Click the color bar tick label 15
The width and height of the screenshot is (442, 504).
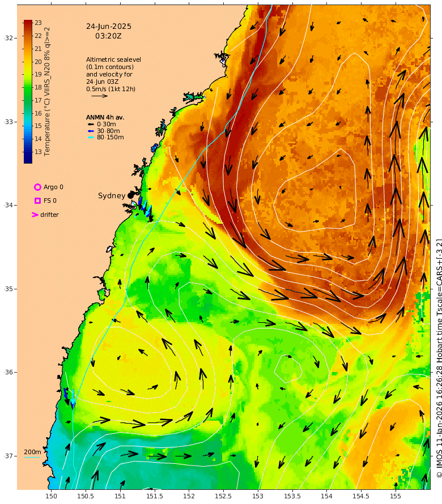(x=39, y=126)
